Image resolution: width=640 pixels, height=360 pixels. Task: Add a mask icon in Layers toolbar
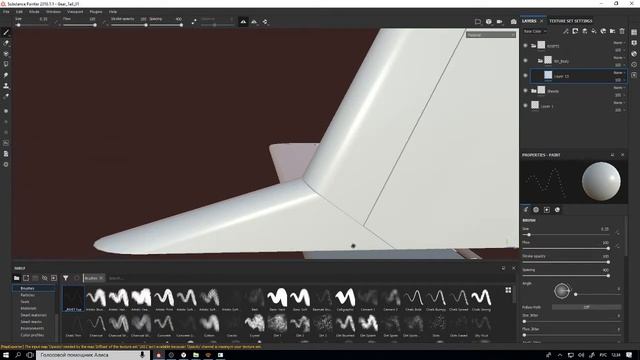[575, 31]
